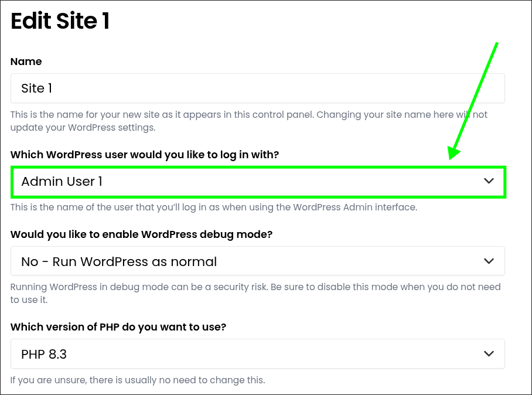Click the WordPress Admin interface help text
Screen dimensions: 532x395
[214, 207]
